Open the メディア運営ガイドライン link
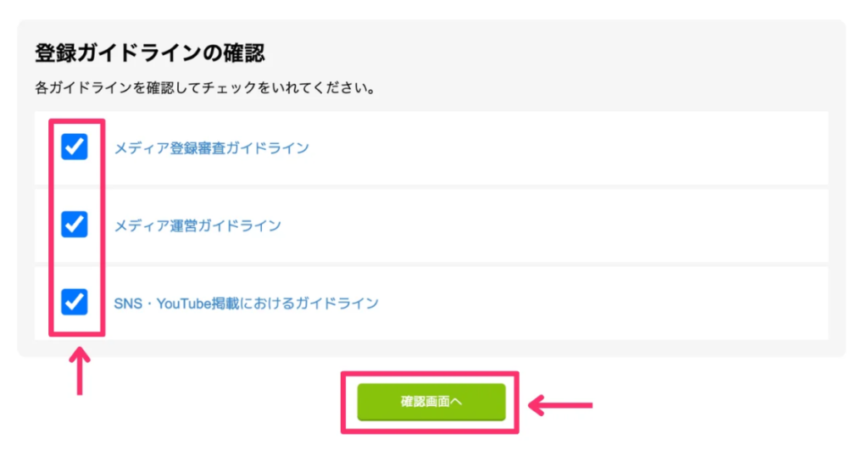Screen dimensions: 868x456 [198, 225]
